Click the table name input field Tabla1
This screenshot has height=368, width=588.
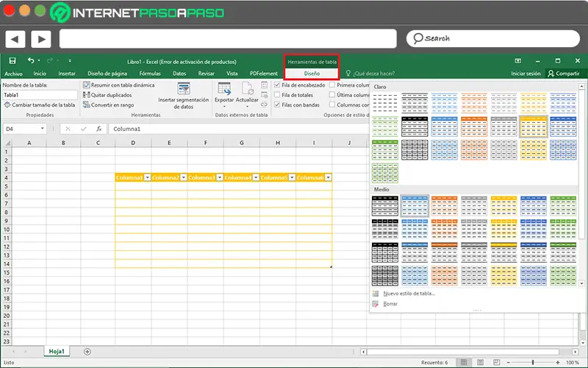pyautogui.click(x=40, y=95)
